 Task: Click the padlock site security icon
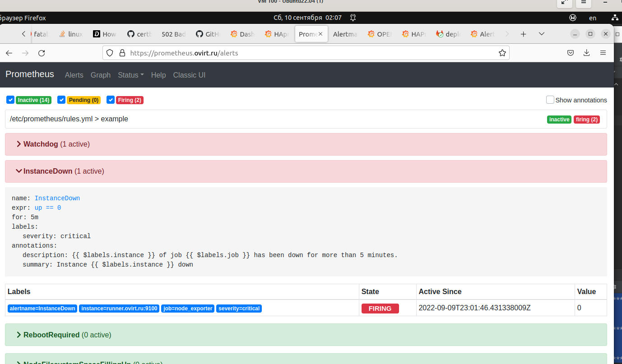121,53
